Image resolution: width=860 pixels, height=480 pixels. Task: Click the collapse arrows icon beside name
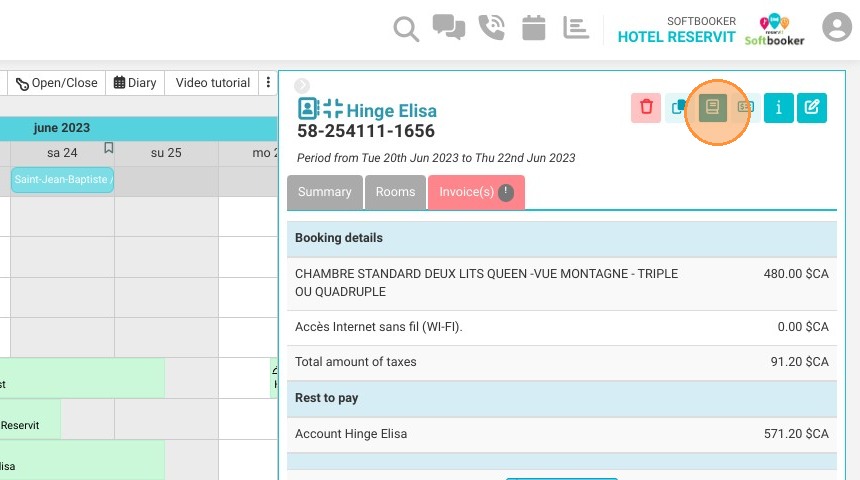click(333, 109)
